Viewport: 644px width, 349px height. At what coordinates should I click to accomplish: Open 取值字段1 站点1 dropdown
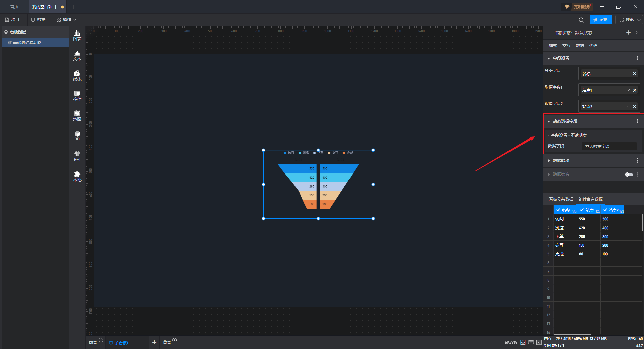point(628,90)
